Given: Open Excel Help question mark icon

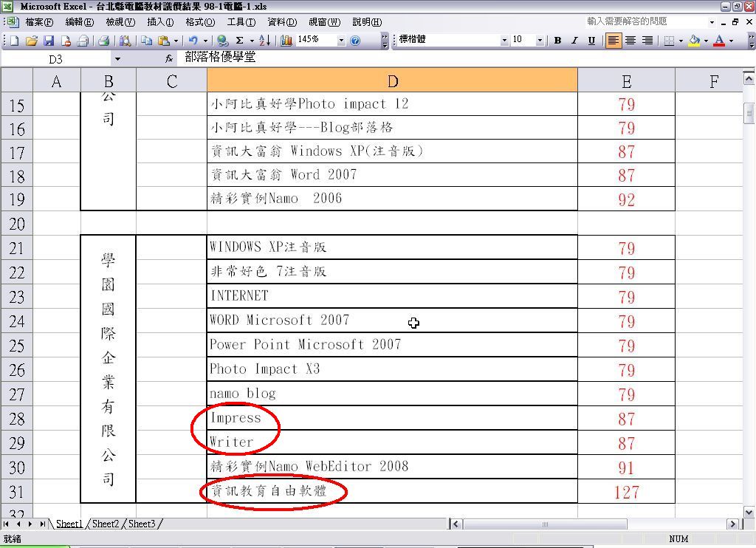Looking at the screenshot, I should tap(355, 41).
